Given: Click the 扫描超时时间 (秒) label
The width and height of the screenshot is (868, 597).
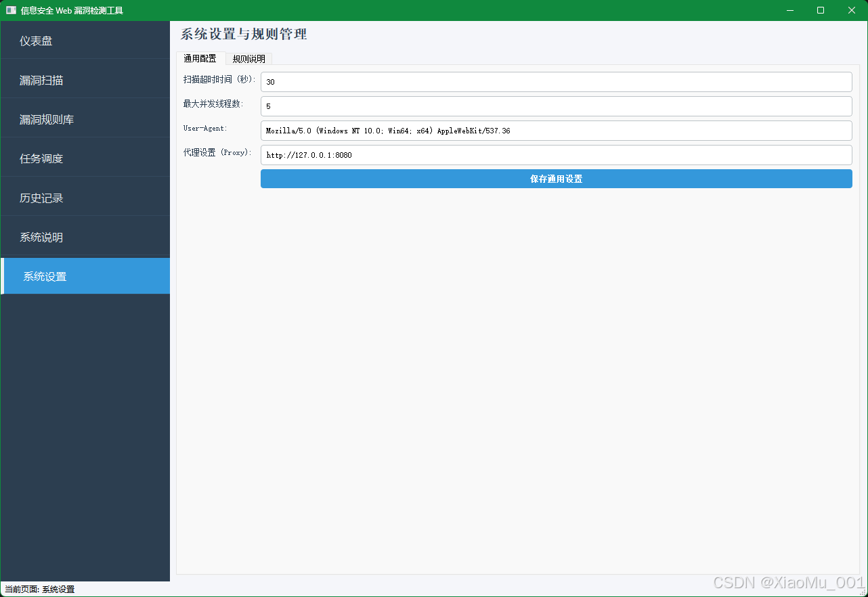Looking at the screenshot, I should point(219,80).
